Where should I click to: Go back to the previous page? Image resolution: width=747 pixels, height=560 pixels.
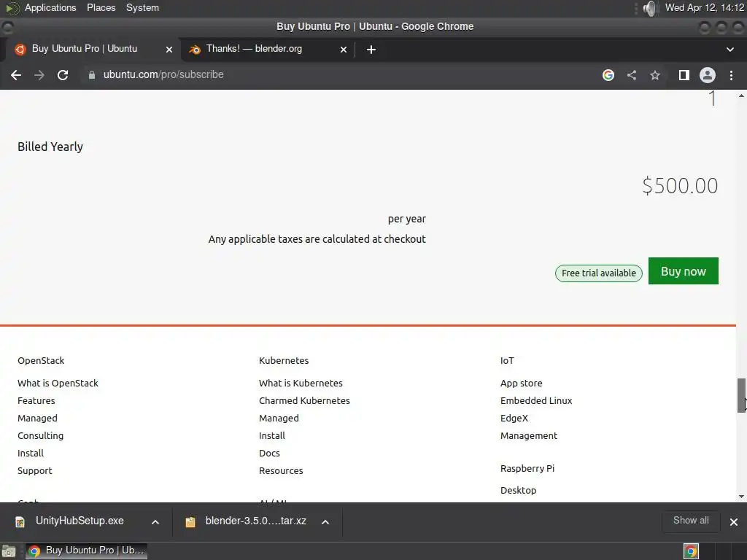pos(16,75)
